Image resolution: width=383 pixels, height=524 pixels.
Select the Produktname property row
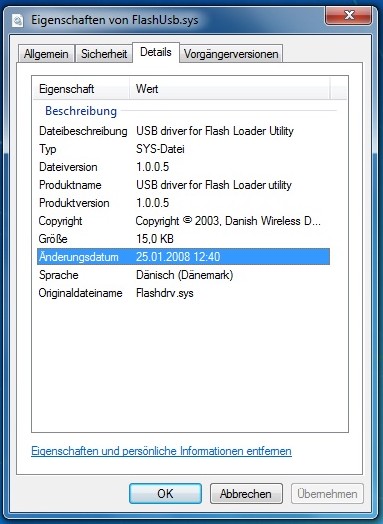click(x=183, y=185)
